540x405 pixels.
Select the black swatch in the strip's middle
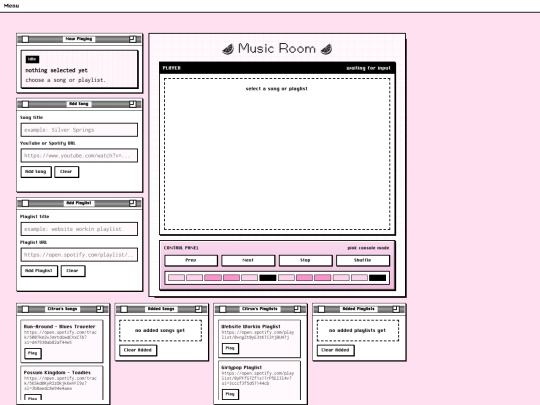(x=268, y=278)
